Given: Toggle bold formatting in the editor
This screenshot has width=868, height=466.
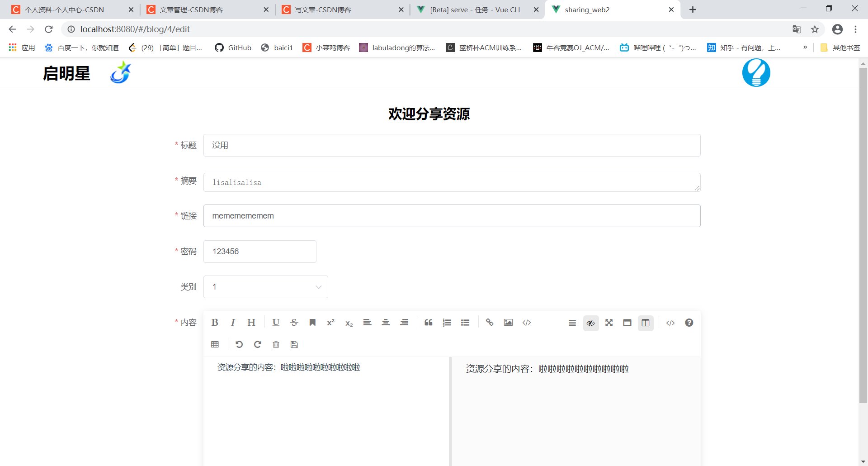Looking at the screenshot, I should (x=215, y=323).
